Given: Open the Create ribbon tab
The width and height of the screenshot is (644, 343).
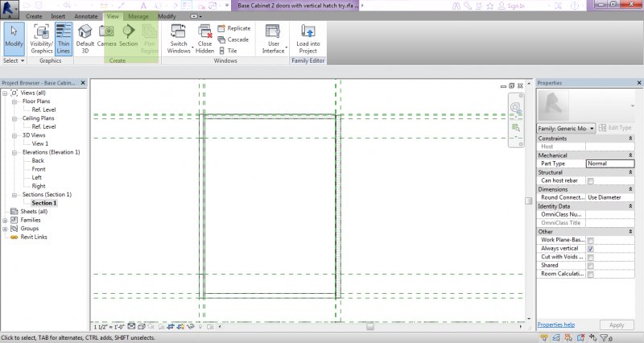Looking at the screenshot, I should 34,16.
